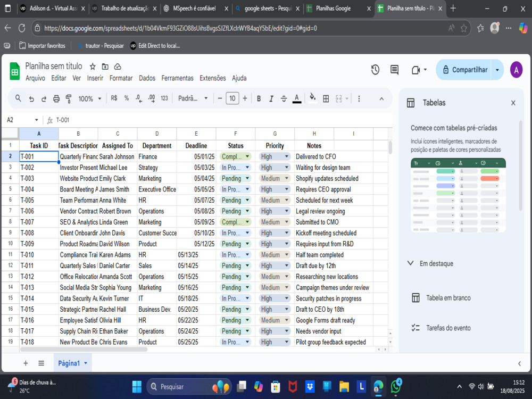Increase decimal places icon
This screenshot has height=399, width=532.
151,98
